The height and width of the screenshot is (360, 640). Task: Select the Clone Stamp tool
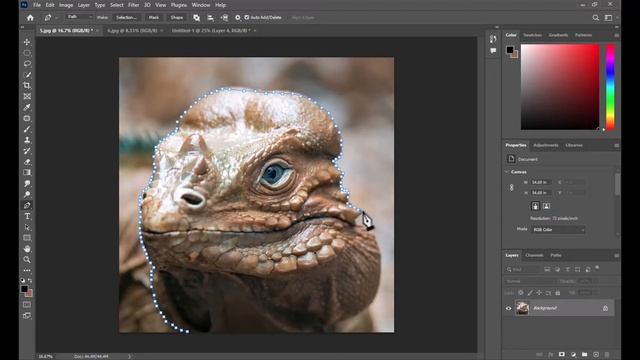[x=27, y=140]
